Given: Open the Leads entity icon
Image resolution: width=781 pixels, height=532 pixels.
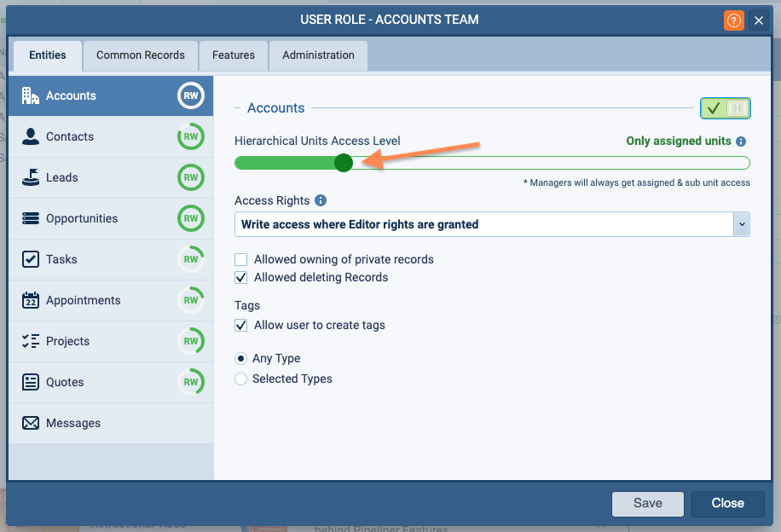Looking at the screenshot, I should (x=31, y=177).
